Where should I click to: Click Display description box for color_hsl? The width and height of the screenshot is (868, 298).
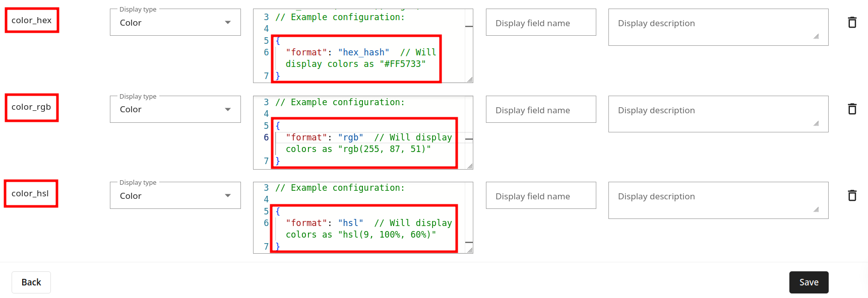point(718,200)
